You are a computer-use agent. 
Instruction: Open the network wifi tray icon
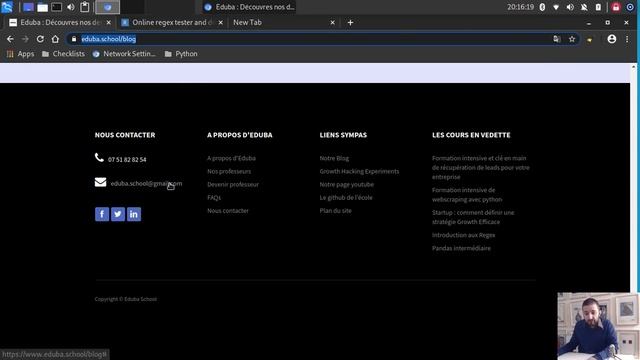[x=556, y=7]
